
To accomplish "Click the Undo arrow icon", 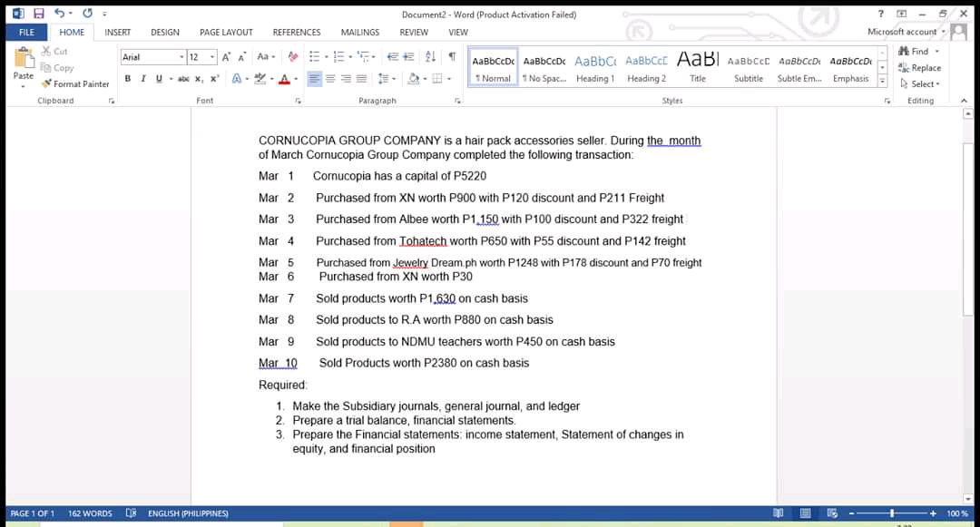I will 59,13.
